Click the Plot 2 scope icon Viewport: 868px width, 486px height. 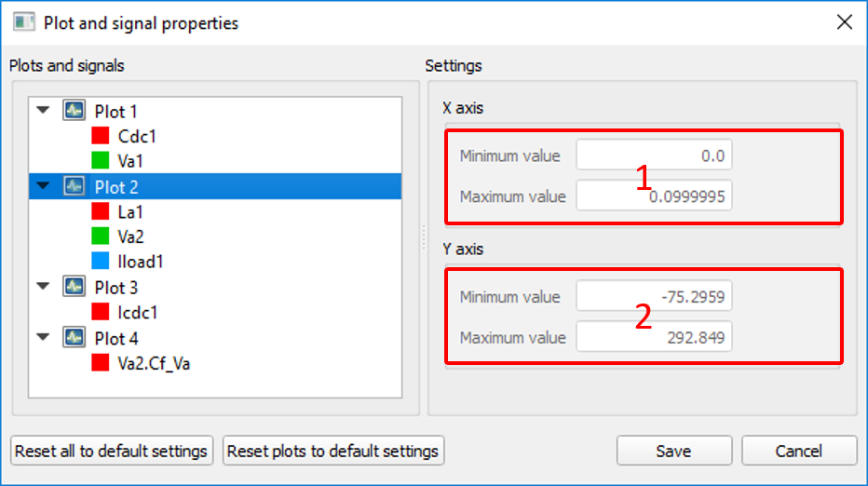click(x=74, y=186)
